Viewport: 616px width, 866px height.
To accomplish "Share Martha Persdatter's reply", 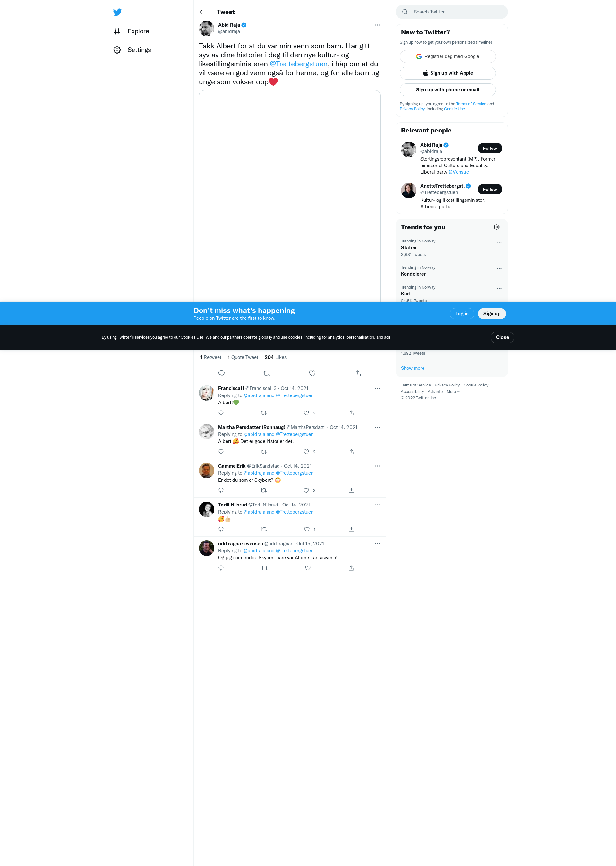I will tap(351, 452).
